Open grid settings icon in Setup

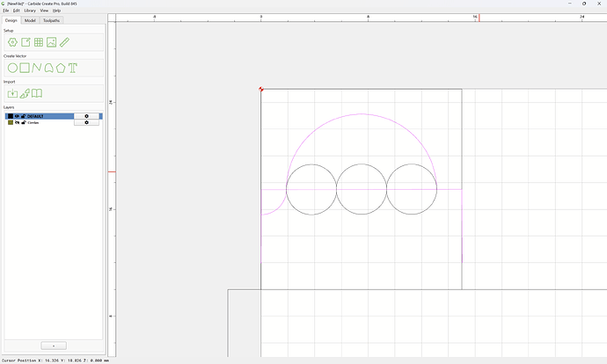pos(39,42)
